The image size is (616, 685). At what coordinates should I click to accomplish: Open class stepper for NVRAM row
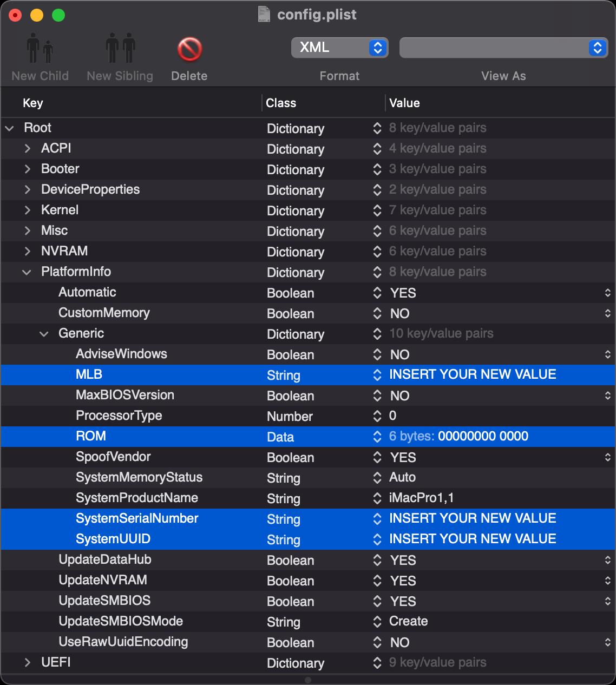click(377, 252)
